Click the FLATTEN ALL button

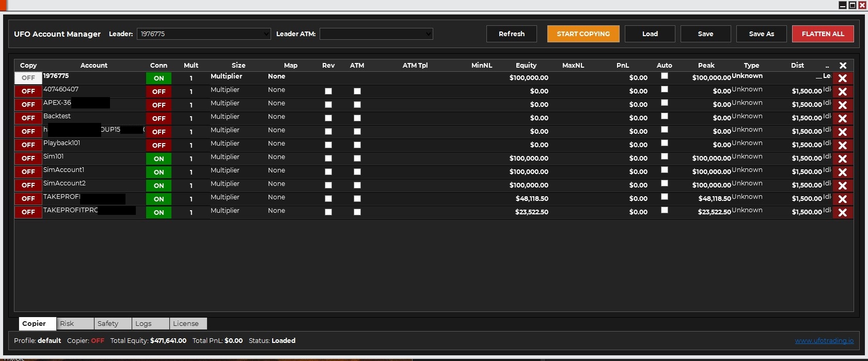click(823, 34)
